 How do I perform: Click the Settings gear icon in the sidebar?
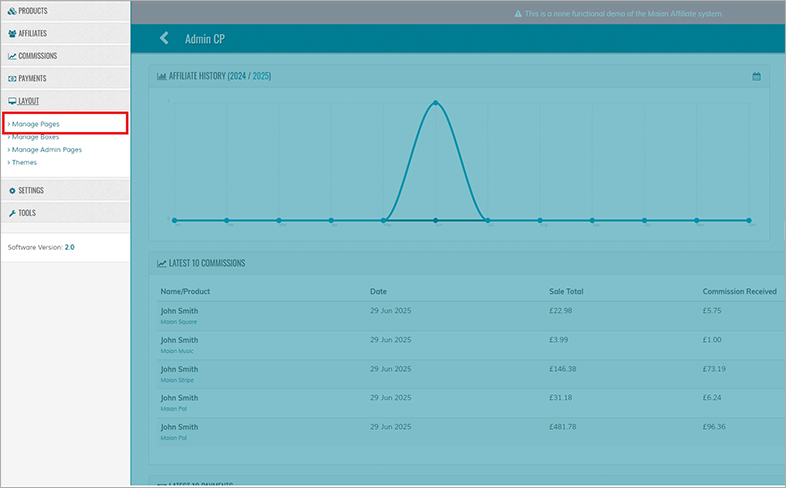pos(12,190)
